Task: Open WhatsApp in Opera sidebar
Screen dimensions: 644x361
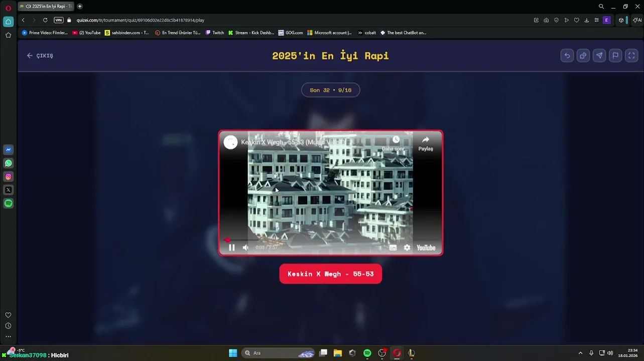Action: (x=9, y=163)
